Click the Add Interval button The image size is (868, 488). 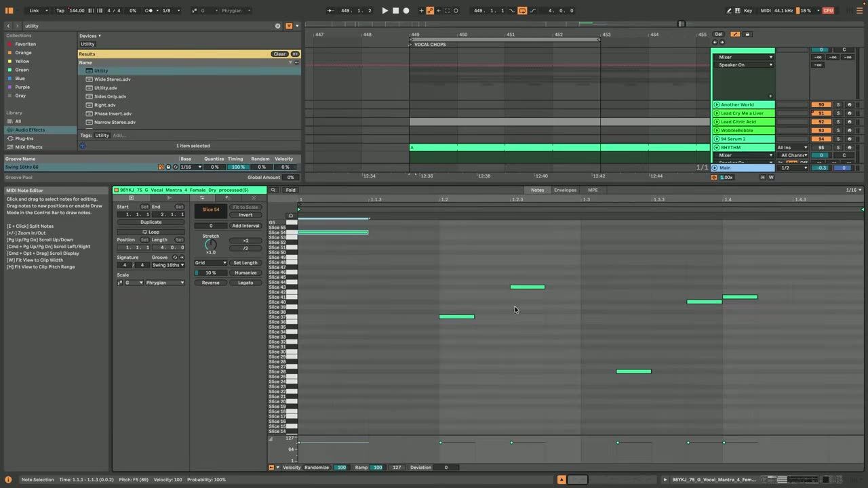[x=245, y=226]
